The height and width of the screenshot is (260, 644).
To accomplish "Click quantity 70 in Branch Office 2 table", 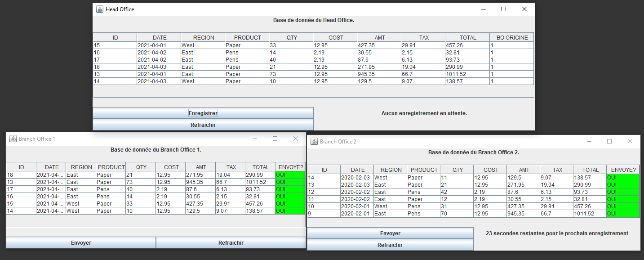I will (x=457, y=214).
